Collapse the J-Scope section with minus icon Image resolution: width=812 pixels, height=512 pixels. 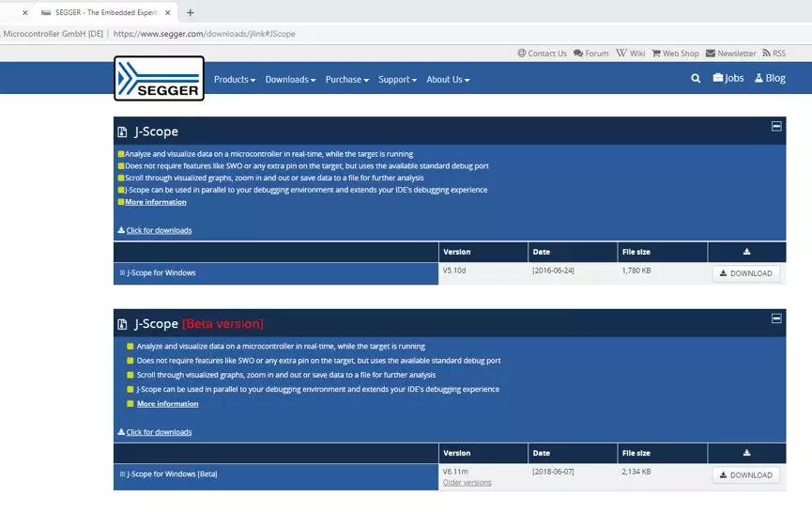(x=776, y=126)
